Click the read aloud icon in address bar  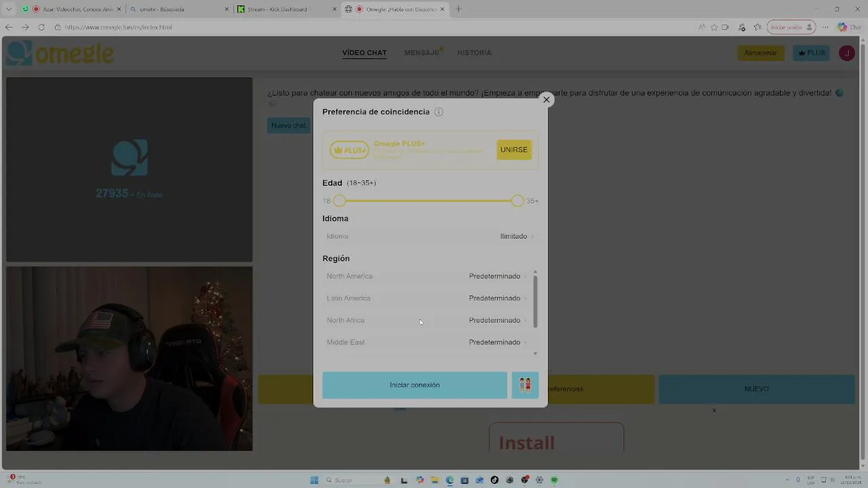pyautogui.click(x=701, y=27)
